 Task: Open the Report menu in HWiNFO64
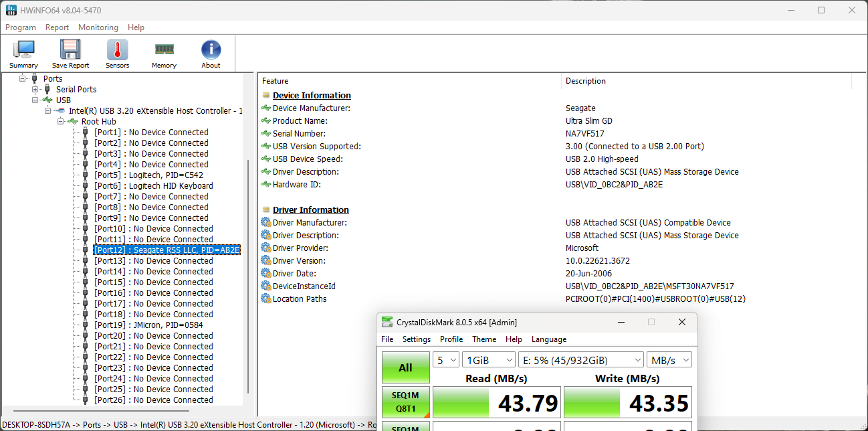click(58, 27)
